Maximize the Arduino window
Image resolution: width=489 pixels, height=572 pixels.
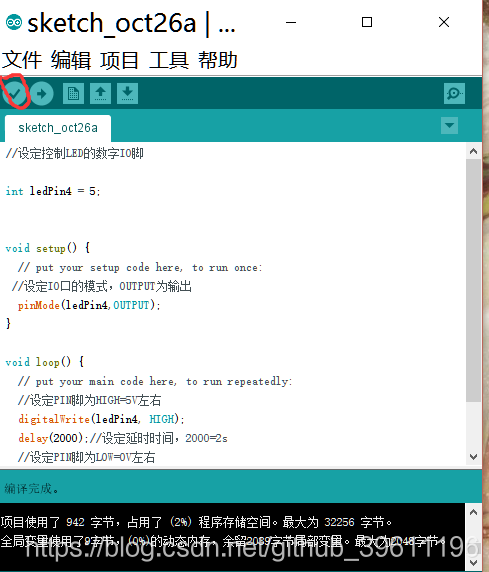tap(367, 22)
